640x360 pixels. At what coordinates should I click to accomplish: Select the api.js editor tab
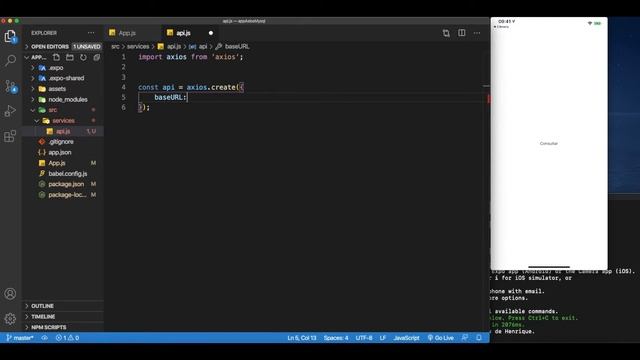183,33
